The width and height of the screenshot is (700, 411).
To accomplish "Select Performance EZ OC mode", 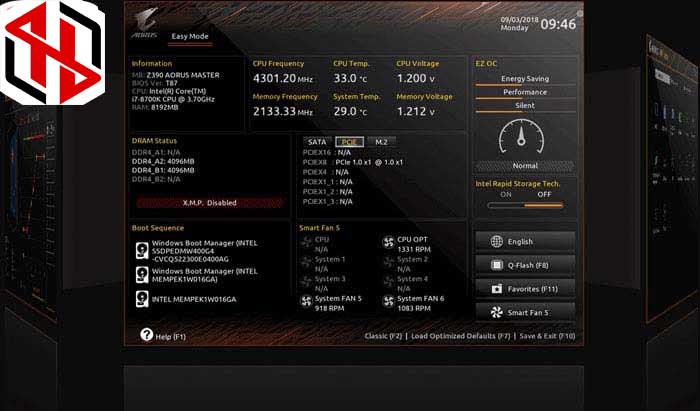I will coord(525,92).
